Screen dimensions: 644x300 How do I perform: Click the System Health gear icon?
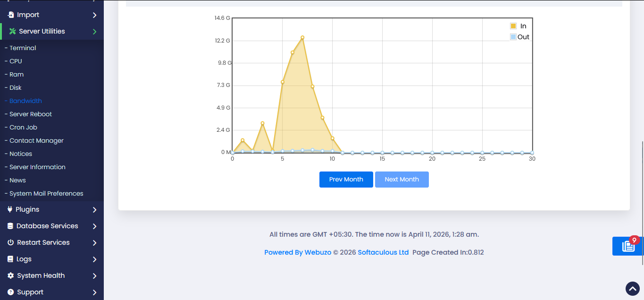tap(10, 275)
